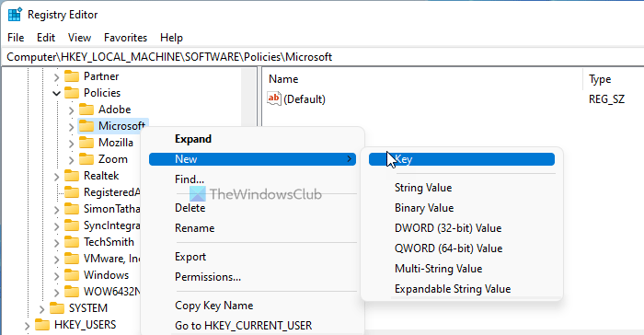Select the Microsoft tree item label
This screenshot has height=335, width=644.
point(122,126)
